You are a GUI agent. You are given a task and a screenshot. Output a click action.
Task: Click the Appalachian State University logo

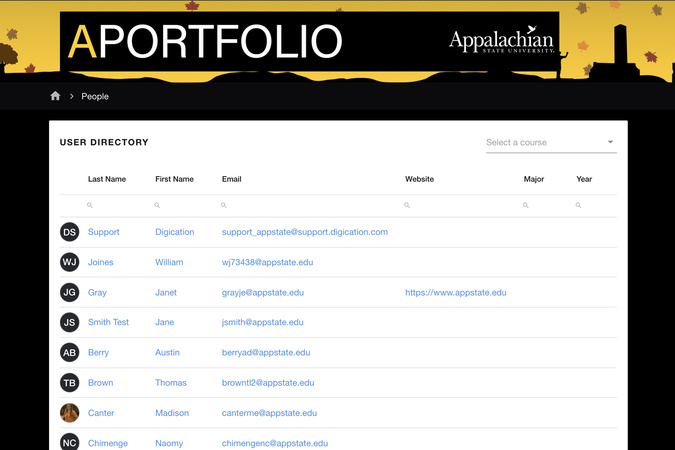[502, 40]
